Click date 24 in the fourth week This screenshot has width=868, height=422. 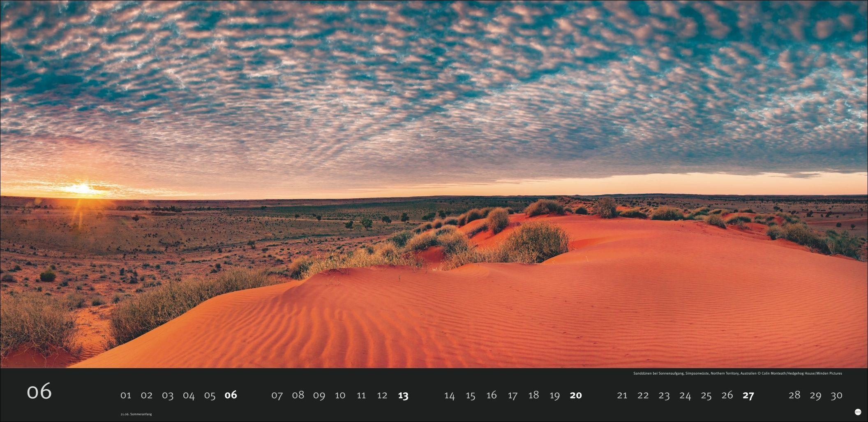point(686,395)
